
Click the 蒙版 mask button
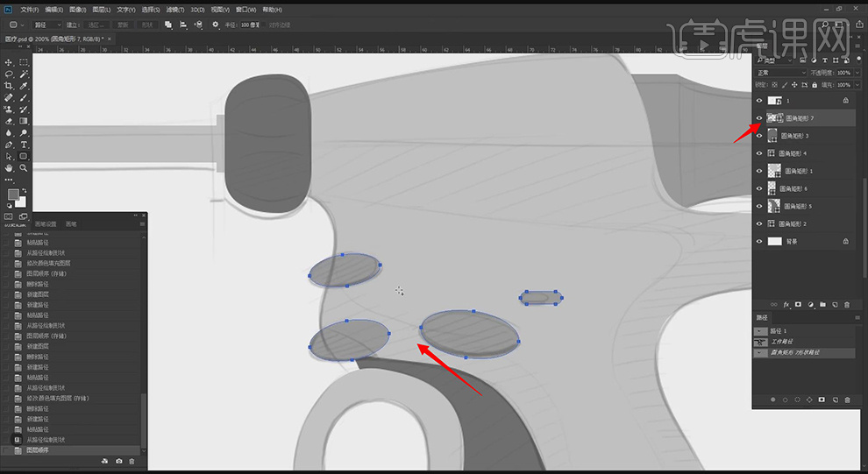coord(123,25)
